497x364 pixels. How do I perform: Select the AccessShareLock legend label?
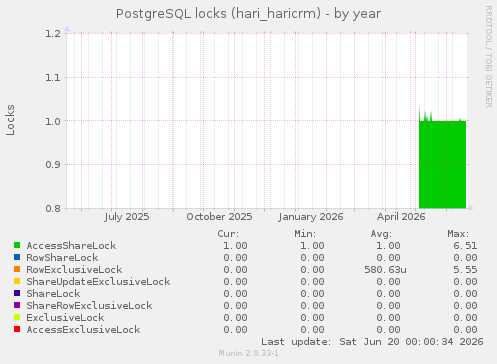pyautogui.click(x=71, y=246)
